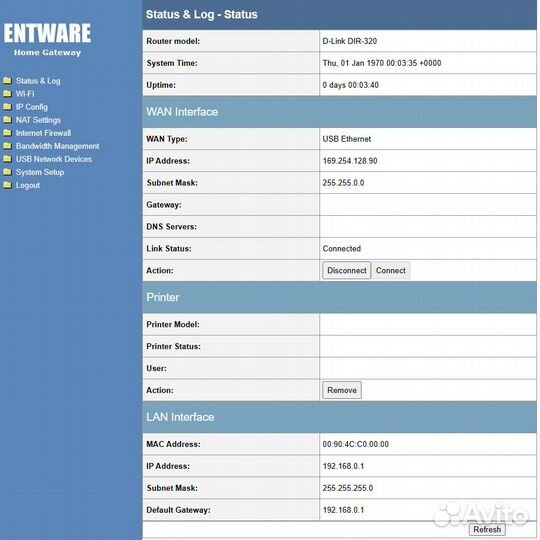Disconnect the WAN interface
540x540 pixels.
tap(346, 270)
